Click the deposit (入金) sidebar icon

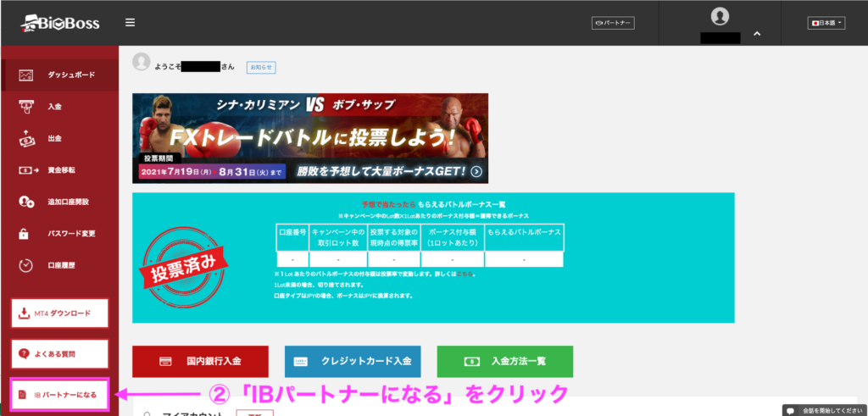pyautogui.click(x=26, y=107)
